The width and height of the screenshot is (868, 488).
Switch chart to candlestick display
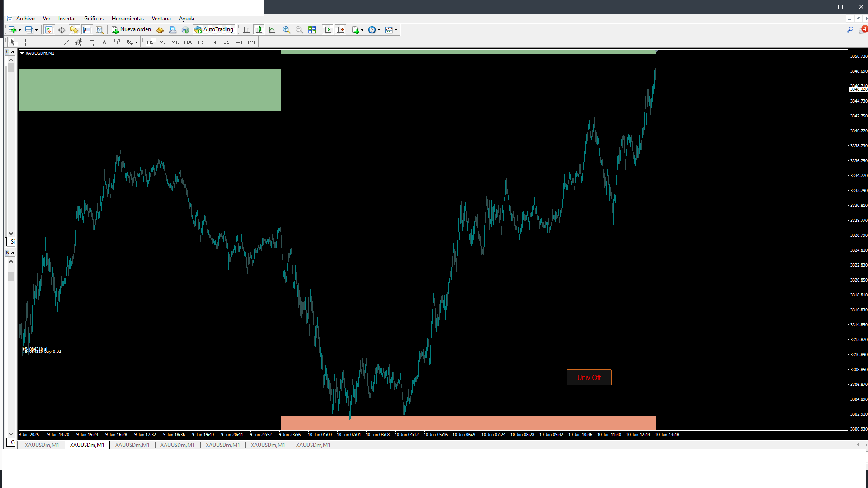tap(259, 30)
